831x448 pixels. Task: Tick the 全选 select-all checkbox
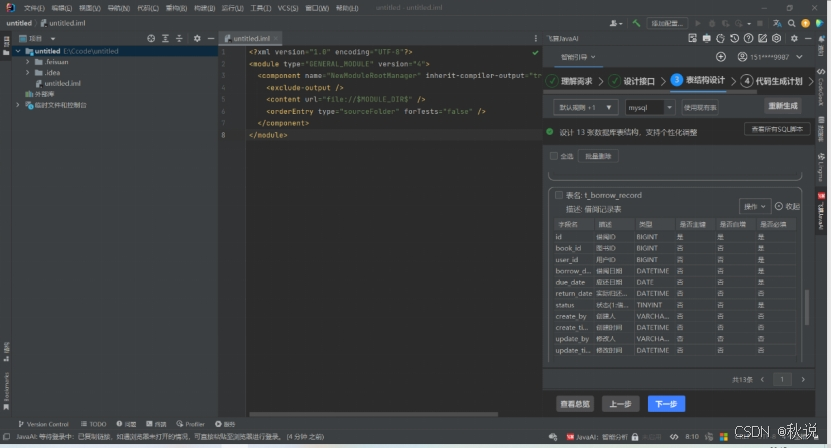554,156
